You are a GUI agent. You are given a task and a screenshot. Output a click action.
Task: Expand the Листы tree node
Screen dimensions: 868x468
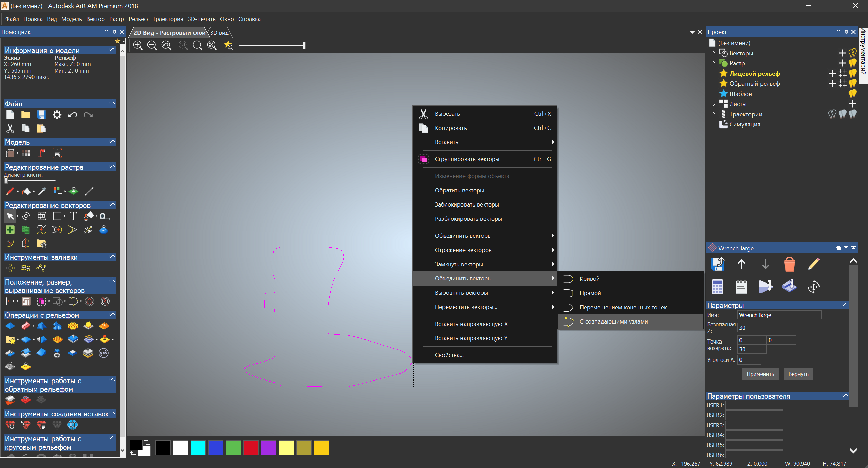[714, 104]
